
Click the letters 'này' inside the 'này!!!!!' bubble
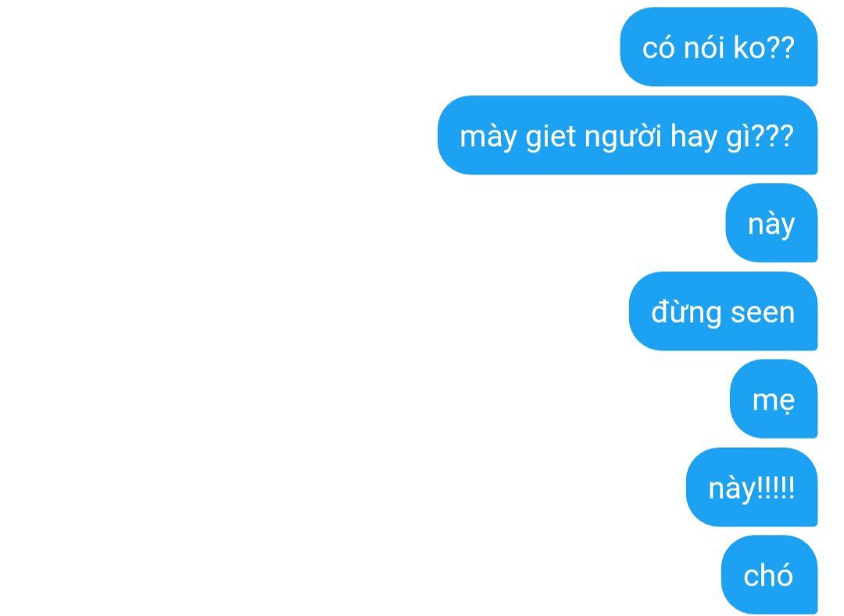click(x=732, y=489)
